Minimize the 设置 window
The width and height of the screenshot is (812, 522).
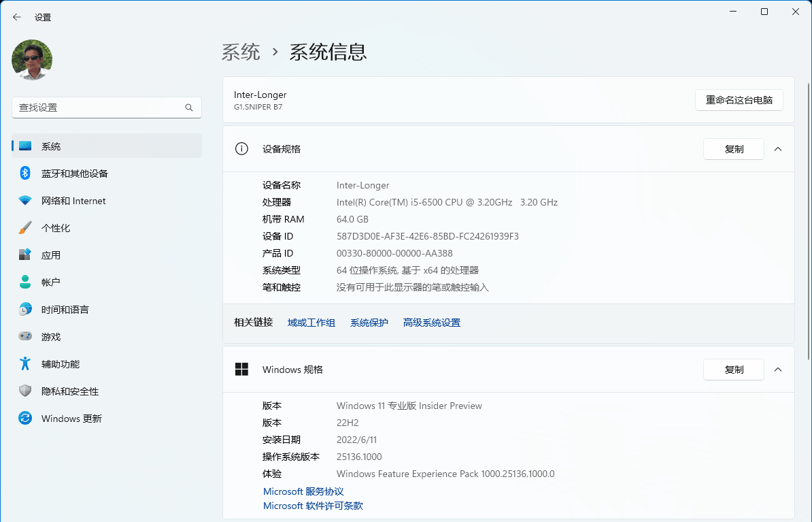[732, 12]
